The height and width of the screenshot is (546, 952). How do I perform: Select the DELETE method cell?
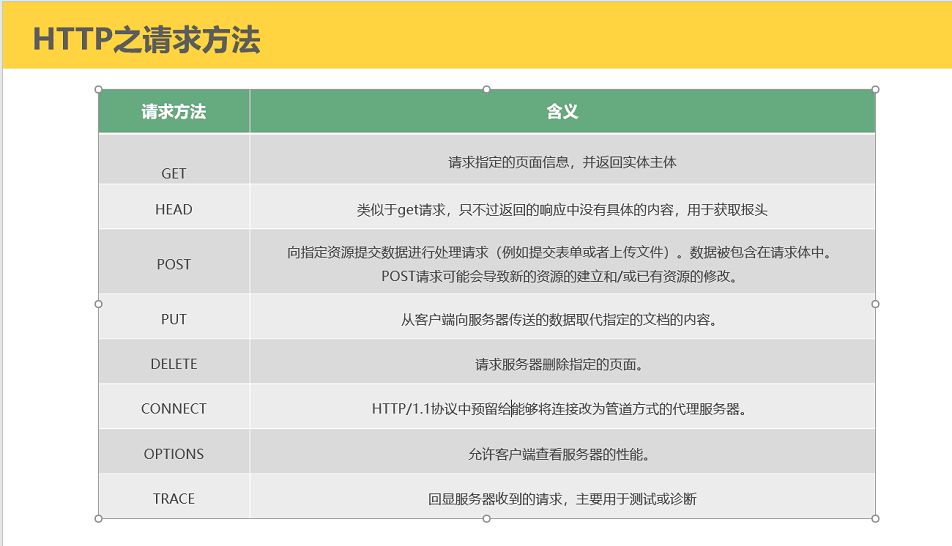(174, 364)
